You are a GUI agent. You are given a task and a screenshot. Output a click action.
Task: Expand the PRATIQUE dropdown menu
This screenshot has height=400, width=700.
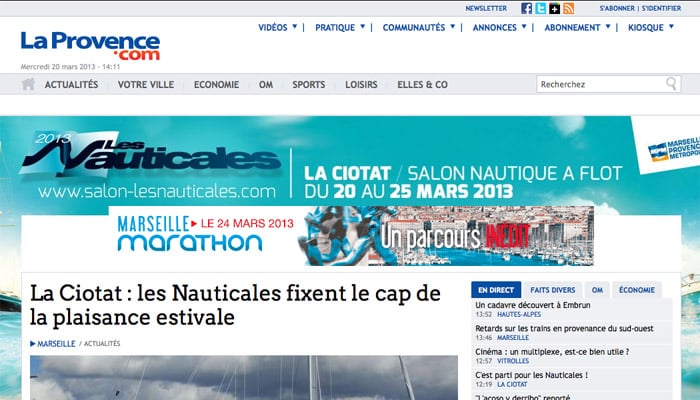340,27
